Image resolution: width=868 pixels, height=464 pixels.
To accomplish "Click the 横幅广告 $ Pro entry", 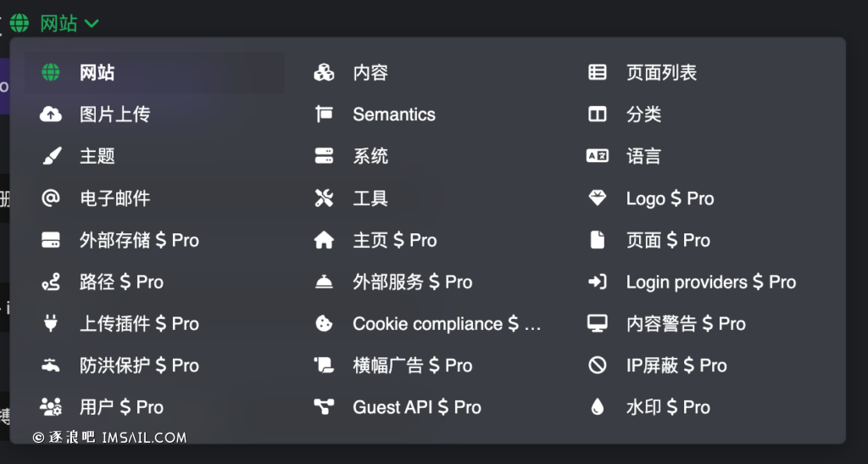I will [412, 366].
